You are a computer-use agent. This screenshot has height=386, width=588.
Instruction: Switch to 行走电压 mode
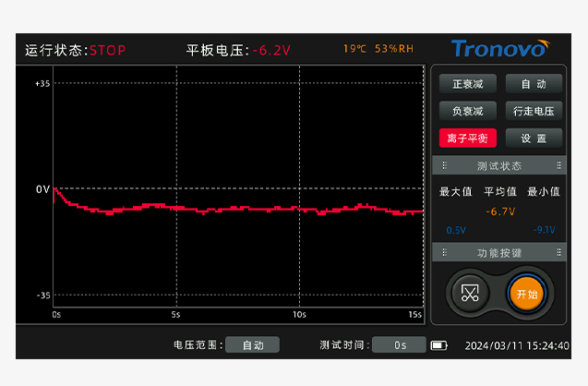[x=534, y=111]
